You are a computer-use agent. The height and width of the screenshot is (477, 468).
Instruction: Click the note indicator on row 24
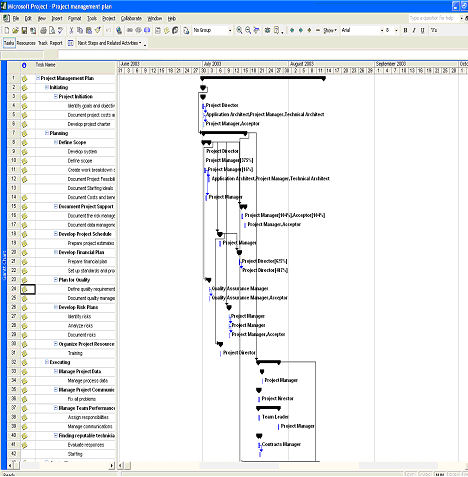tap(24, 289)
